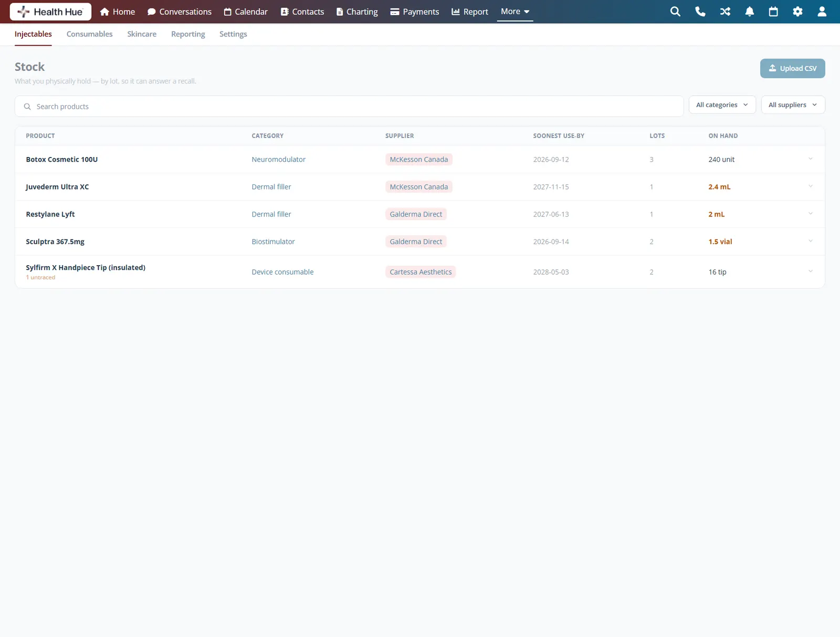The image size is (840, 637).
Task: Open Contacts from the top navigation
Action: coord(302,12)
